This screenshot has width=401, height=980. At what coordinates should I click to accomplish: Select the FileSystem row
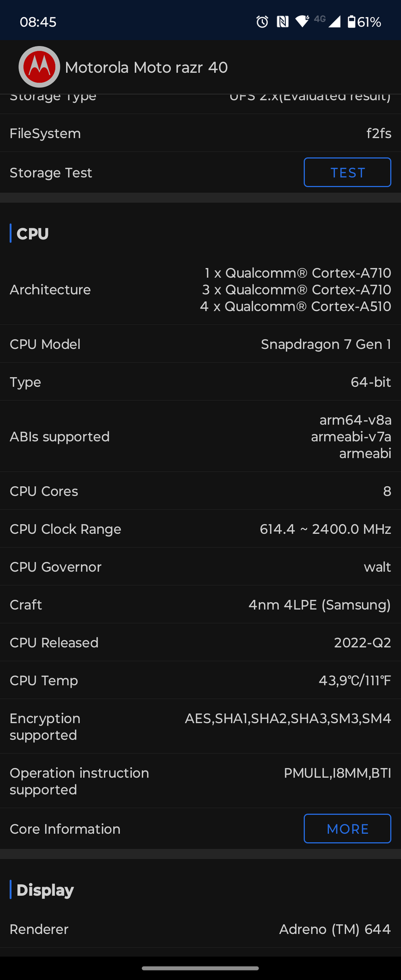pyautogui.click(x=200, y=133)
